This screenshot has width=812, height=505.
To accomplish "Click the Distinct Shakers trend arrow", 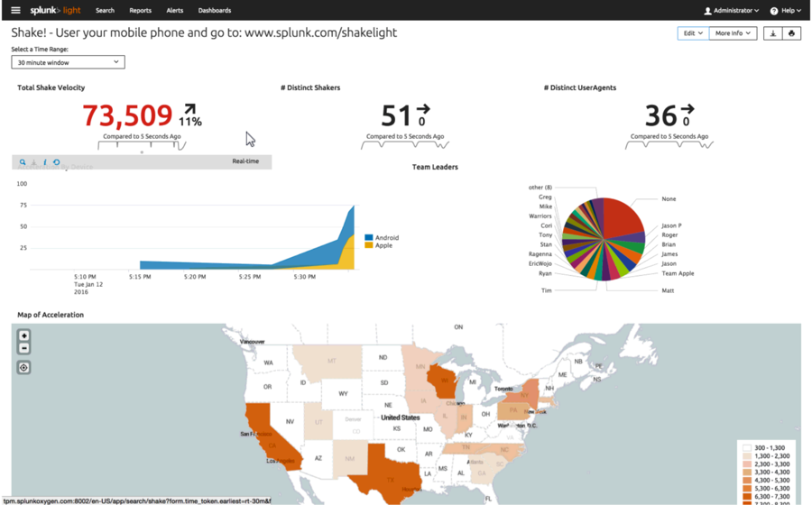I will [x=424, y=108].
